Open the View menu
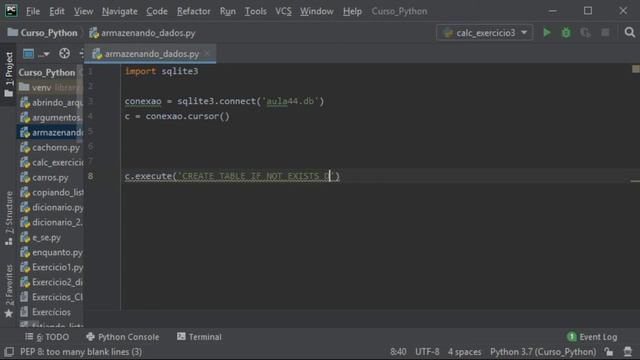This screenshot has width=640, height=360. coord(83,11)
